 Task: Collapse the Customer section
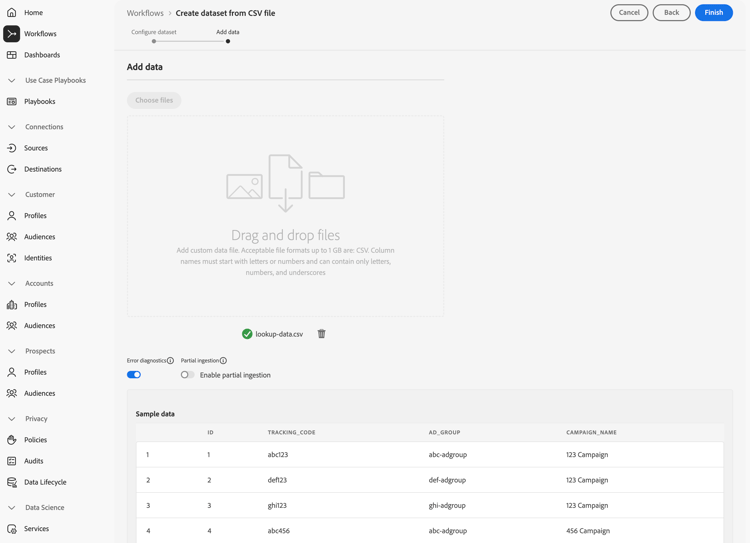tap(12, 195)
